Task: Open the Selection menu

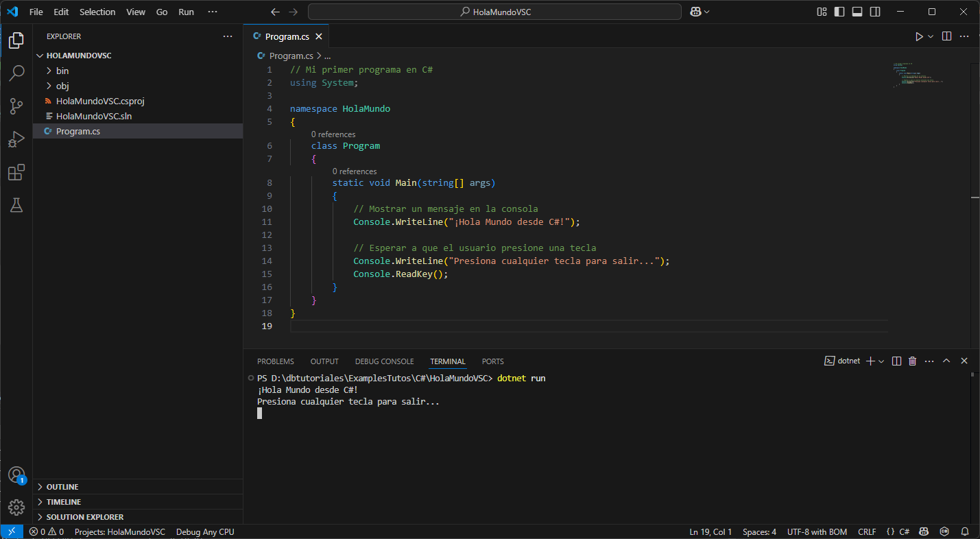Action: pyautogui.click(x=97, y=12)
